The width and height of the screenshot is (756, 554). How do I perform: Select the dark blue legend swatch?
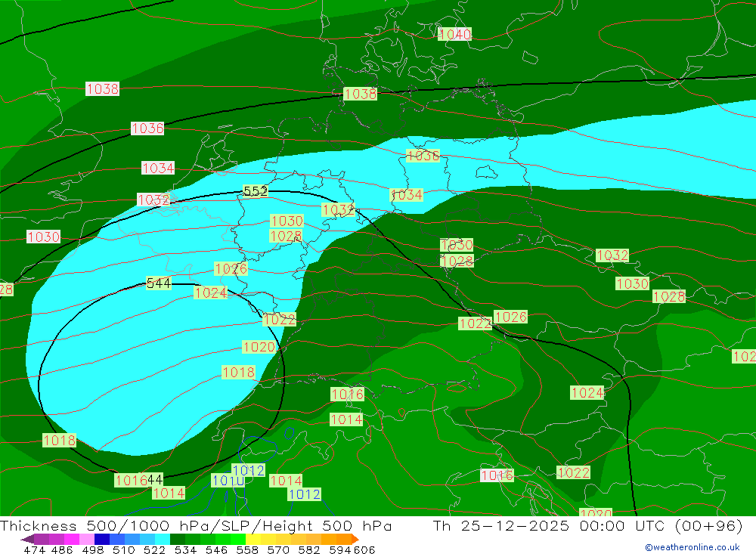coord(102,539)
